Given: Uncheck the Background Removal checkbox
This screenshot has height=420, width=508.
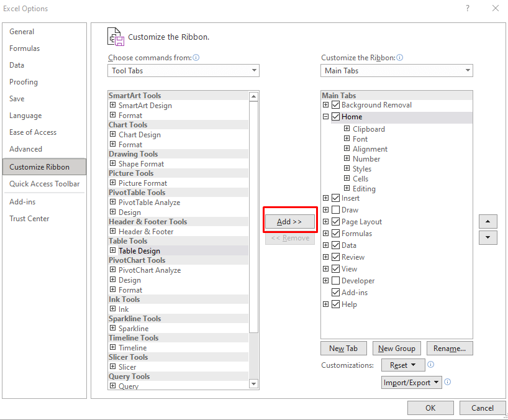Looking at the screenshot, I should click(335, 105).
